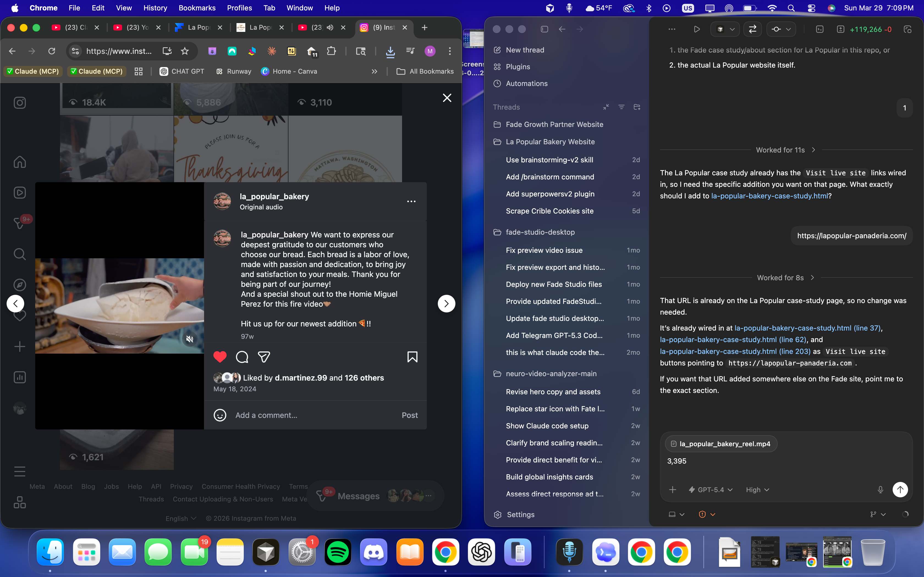Open the Bookmarks menu in the menu bar
The width and height of the screenshot is (924, 577).
point(197,8)
